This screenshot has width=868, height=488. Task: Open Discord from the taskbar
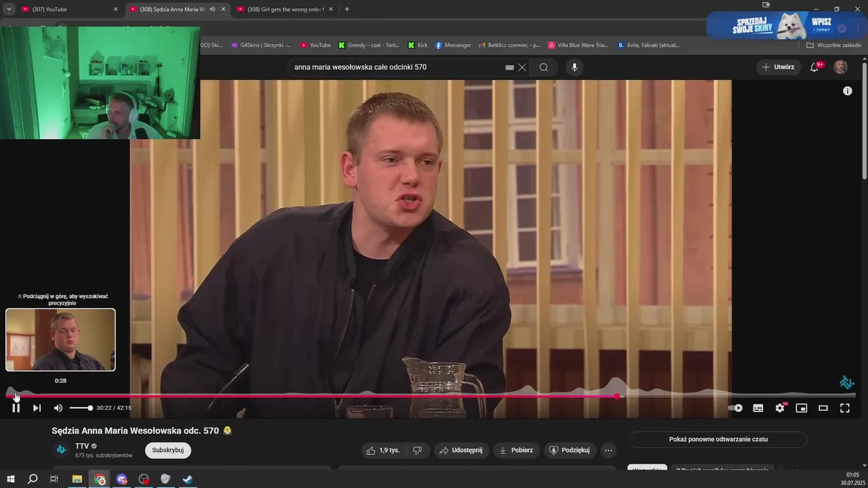click(x=122, y=479)
